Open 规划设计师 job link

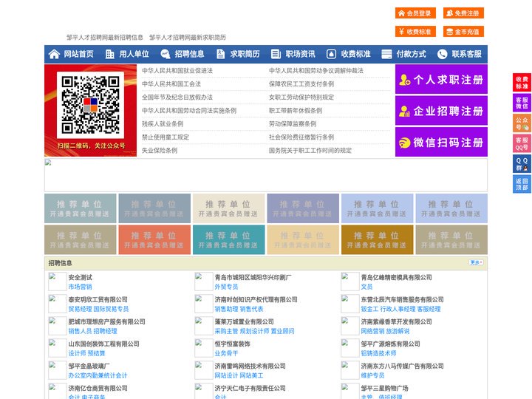[x=254, y=331]
